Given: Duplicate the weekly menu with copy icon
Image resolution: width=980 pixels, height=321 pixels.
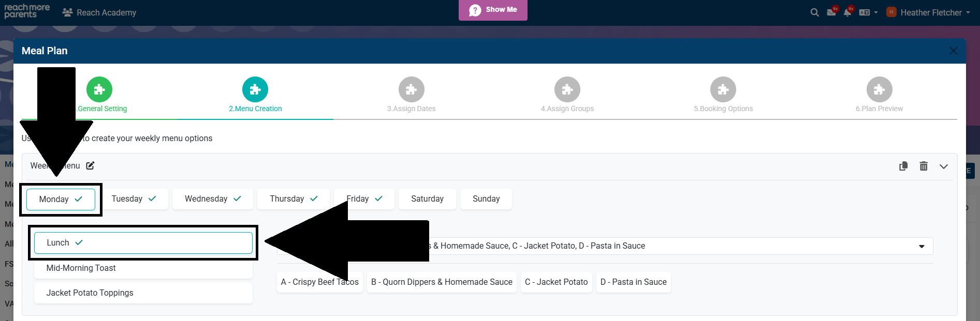Looking at the screenshot, I should click(x=903, y=166).
